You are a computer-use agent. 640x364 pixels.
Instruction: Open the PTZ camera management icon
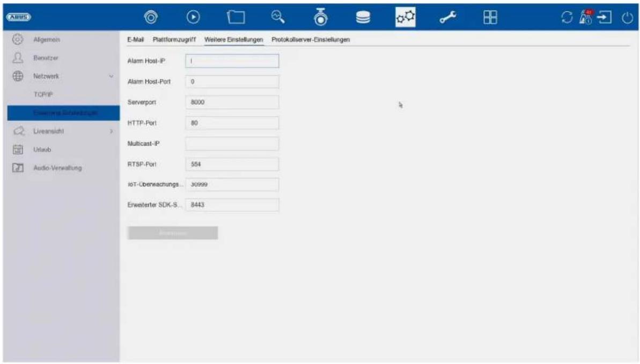pos(320,17)
